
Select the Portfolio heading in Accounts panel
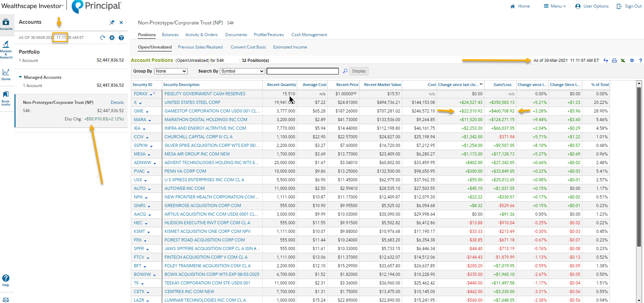(x=29, y=52)
